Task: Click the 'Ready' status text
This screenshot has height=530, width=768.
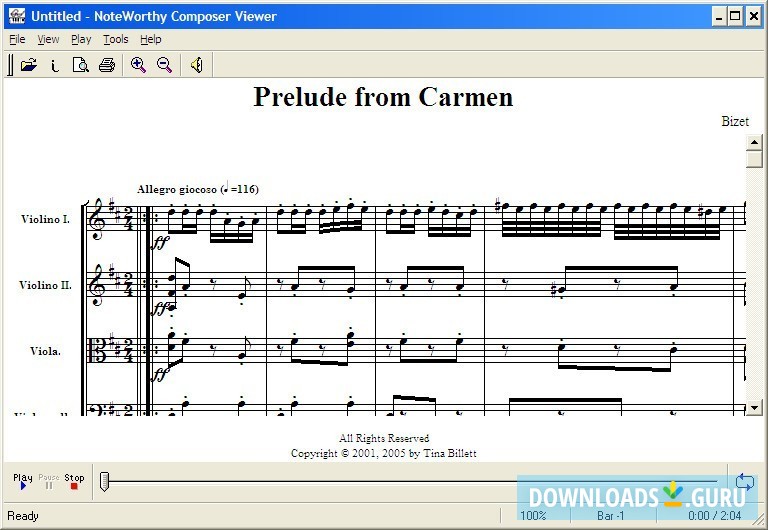Action: pos(23,516)
